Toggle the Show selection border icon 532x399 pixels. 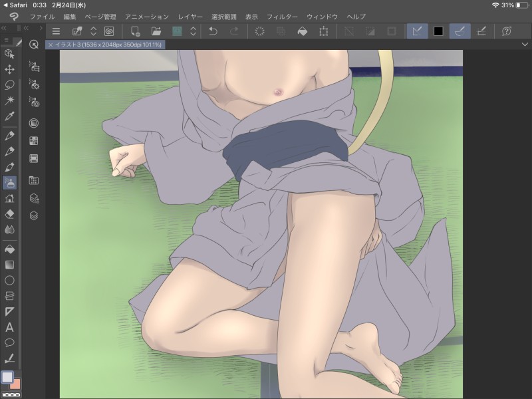pos(392,31)
